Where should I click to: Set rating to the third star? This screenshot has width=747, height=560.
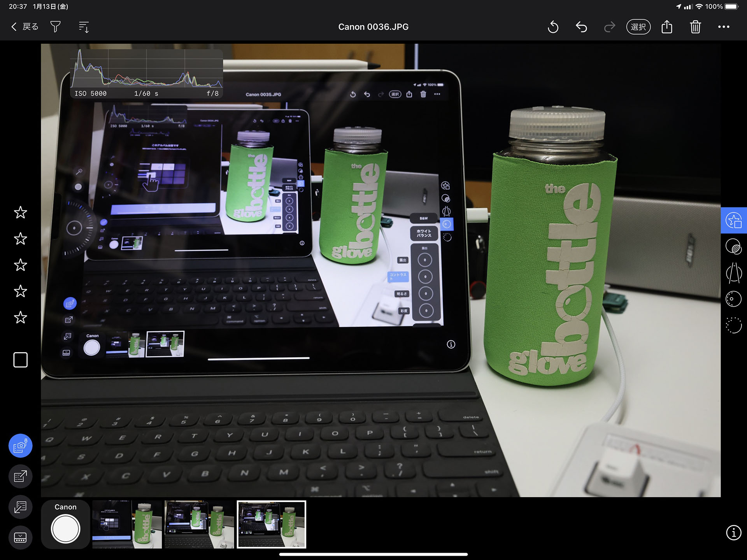pos(20,265)
